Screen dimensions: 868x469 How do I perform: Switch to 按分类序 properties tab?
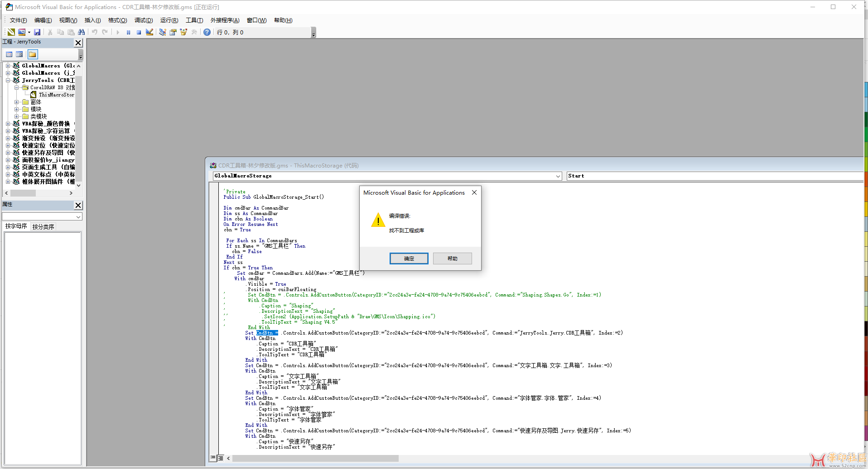tap(43, 227)
